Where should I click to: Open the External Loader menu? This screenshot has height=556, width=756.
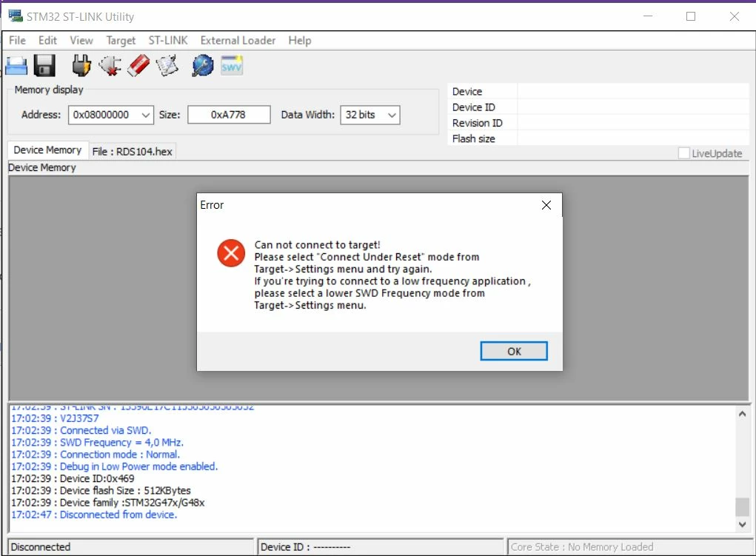[x=238, y=41]
